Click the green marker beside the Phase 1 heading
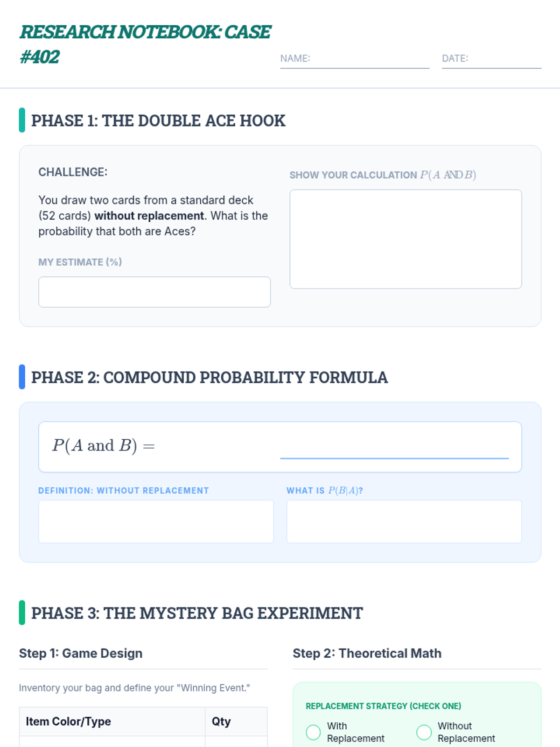Screen dimensions: 560x747 [x=22, y=120]
